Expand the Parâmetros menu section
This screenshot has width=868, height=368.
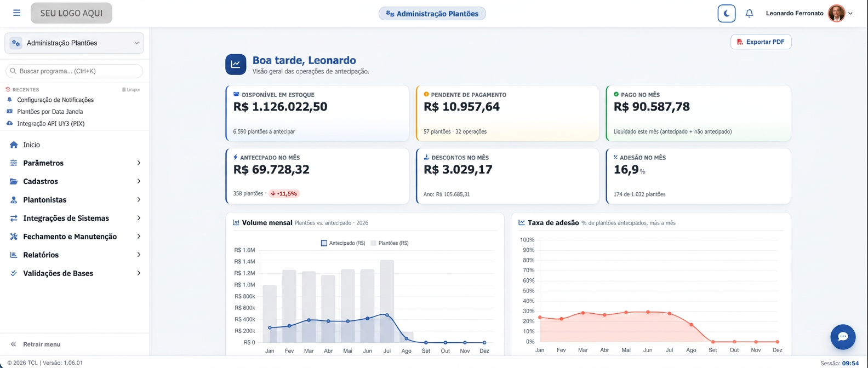click(x=75, y=163)
